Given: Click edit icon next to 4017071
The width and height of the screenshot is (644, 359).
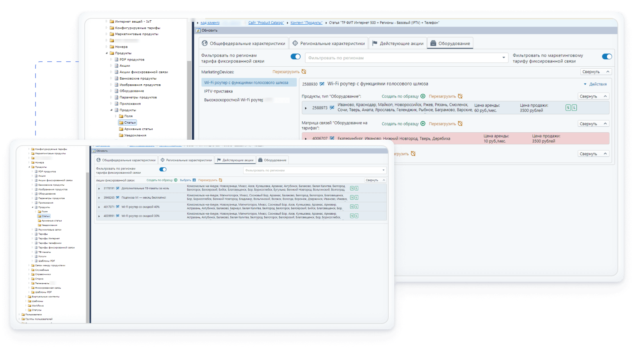Looking at the screenshot, I should (x=117, y=207).
